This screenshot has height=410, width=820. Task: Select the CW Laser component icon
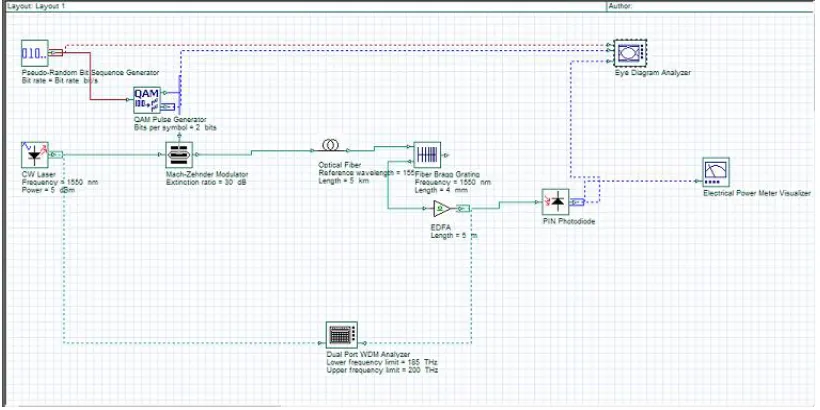[35, 154]
